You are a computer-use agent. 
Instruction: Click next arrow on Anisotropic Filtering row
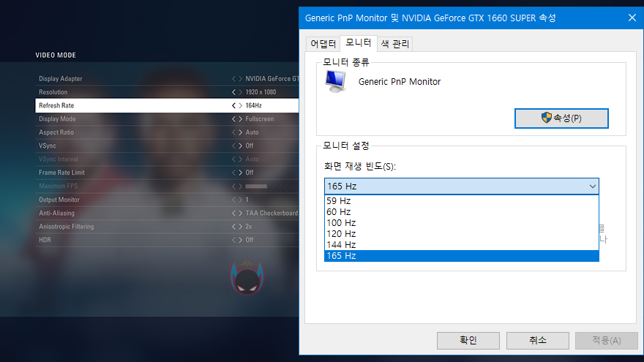(240, 227)
